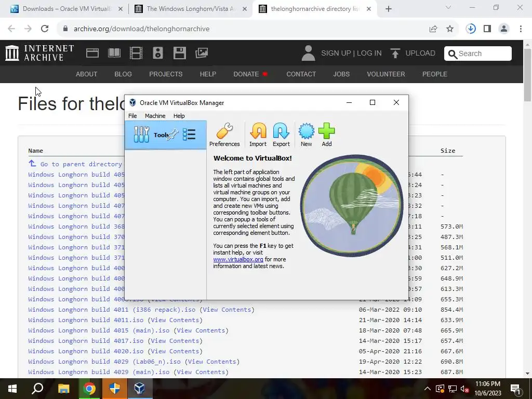Open the Internet Archive video icon

point(136,53)
